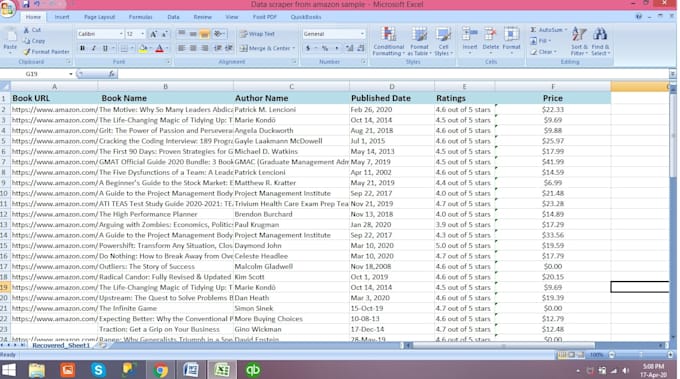Increase decimal places

click(350, 48)
